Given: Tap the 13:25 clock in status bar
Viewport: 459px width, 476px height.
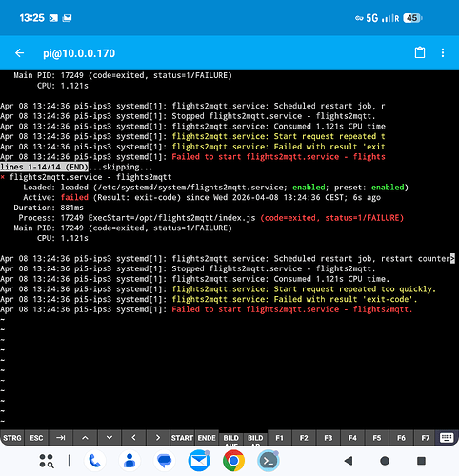Looking at the screenshot, I should coord(31,18).
